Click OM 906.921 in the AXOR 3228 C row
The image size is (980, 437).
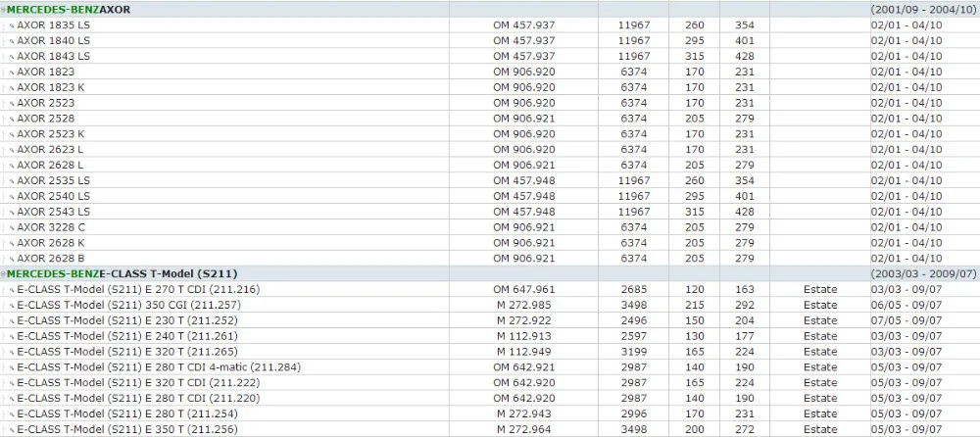click(x=523, y=227)
